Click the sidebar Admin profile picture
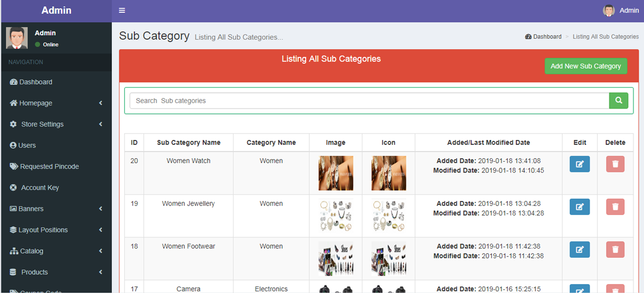Viewport: 644px width, 293px height. tap(17, 38)
